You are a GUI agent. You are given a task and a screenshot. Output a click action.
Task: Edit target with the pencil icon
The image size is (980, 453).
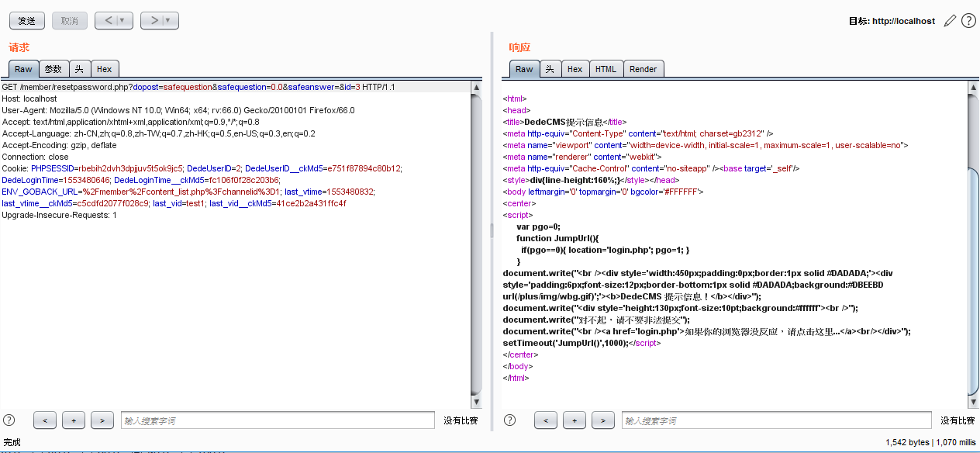point(950,21)
